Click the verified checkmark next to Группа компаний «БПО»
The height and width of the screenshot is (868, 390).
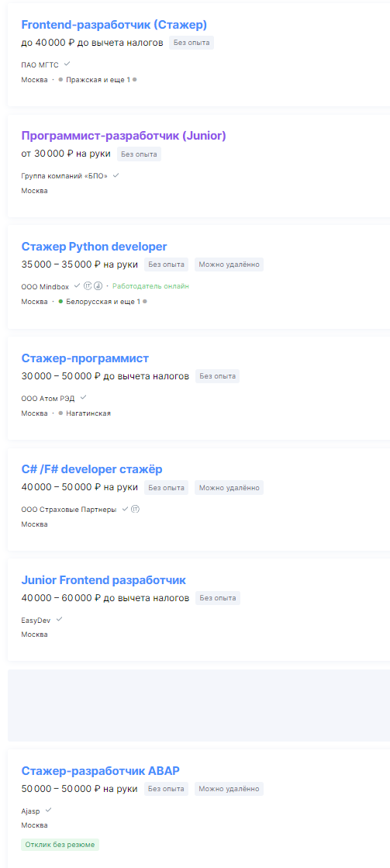[116, 175]
